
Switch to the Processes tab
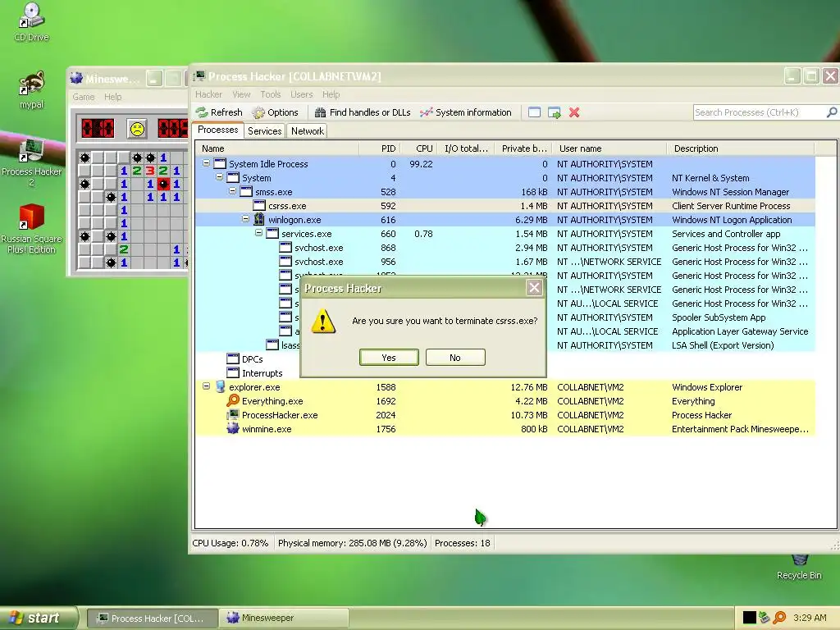[x=217, y=130]
